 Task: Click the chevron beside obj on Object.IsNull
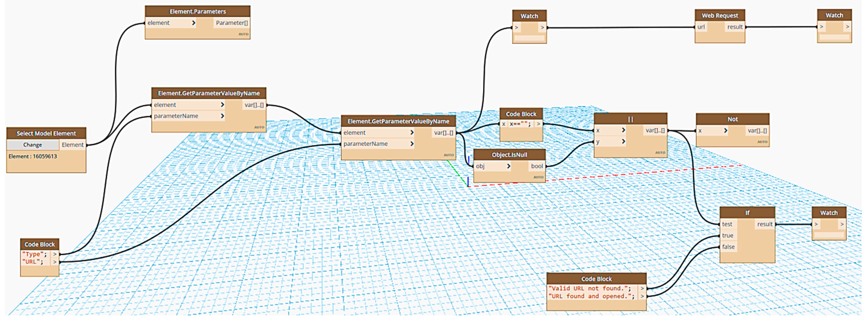508,166
